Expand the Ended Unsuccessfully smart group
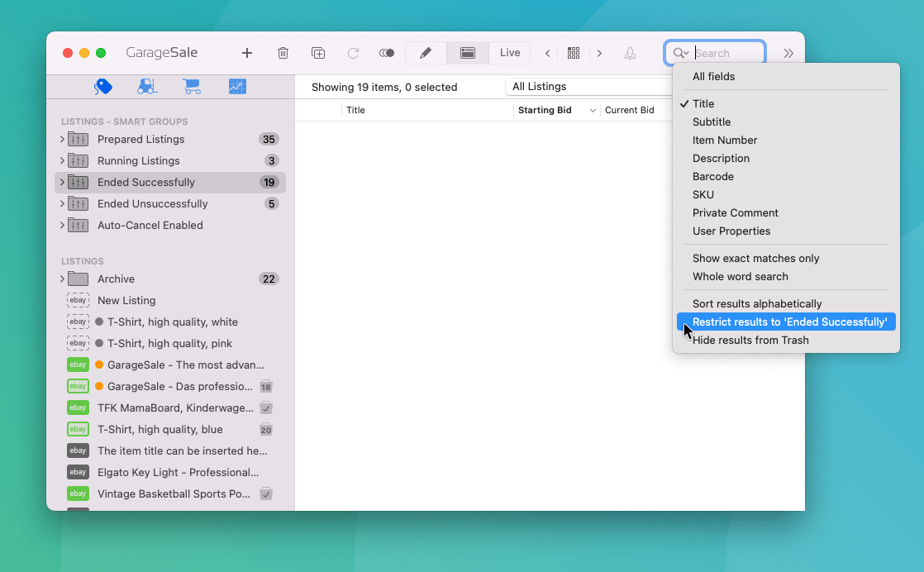924x572 pixels. [x=62, y=203]
